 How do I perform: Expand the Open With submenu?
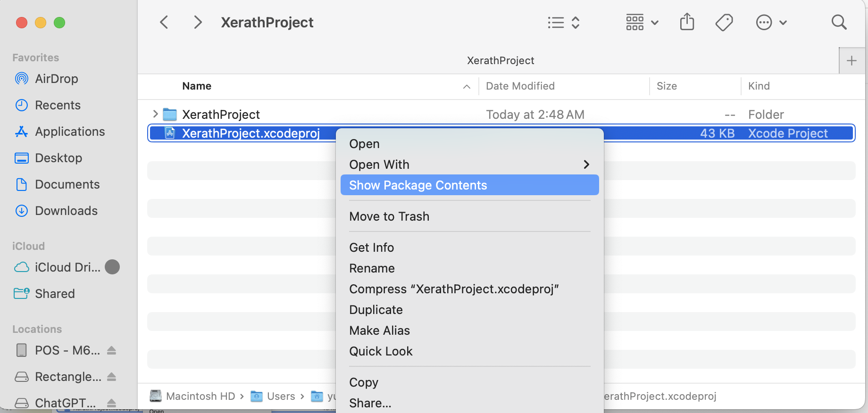click(x=469, y=165)
